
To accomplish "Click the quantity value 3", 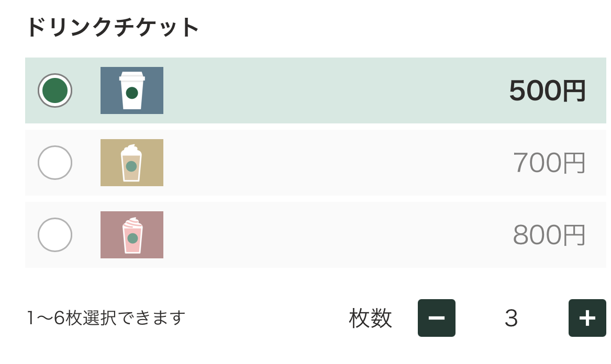I will click(x=511, y=318).
